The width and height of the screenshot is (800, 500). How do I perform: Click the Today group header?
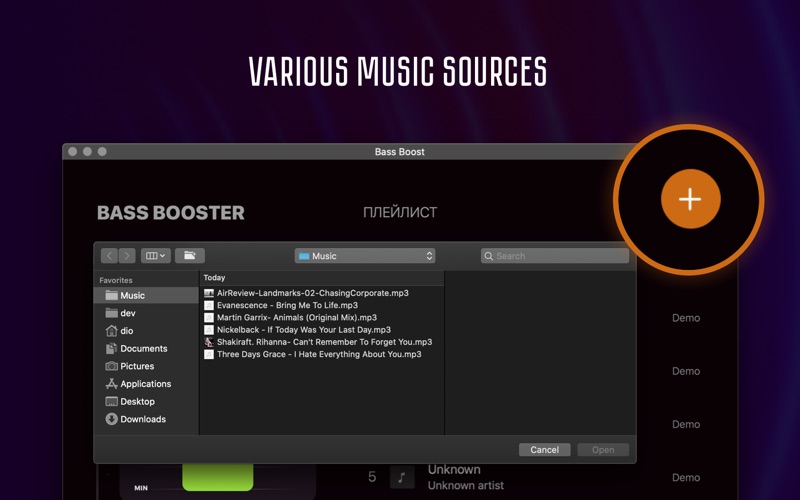(x=214, y=278)
